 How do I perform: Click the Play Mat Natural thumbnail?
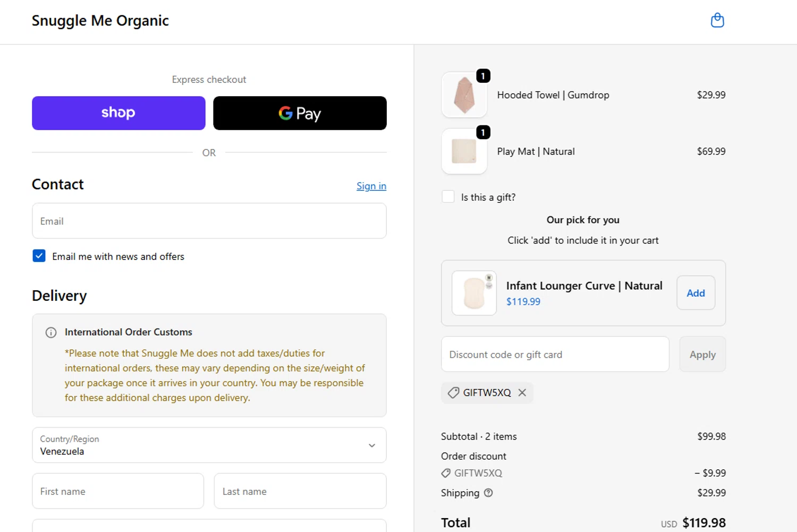[464, 151]
